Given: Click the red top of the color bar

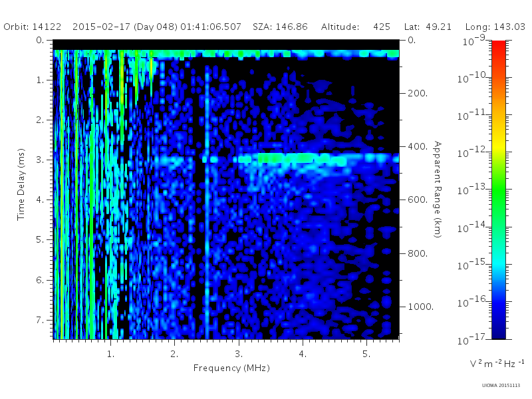Looking at the screenshot, I should (498, 46).
